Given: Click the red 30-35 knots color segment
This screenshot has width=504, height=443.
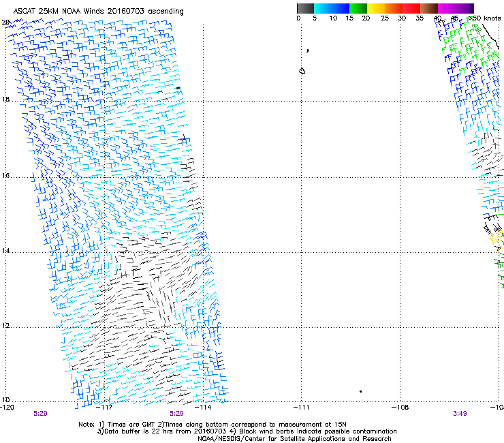Looking at the screenshot, I should coord(411,8).
